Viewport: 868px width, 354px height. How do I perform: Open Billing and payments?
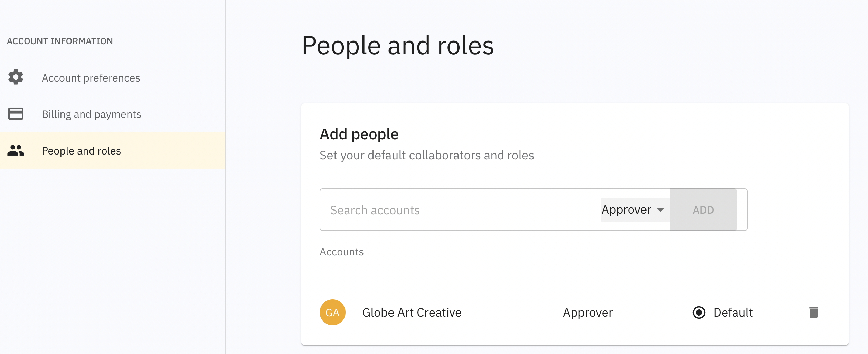tap(91, 113)
